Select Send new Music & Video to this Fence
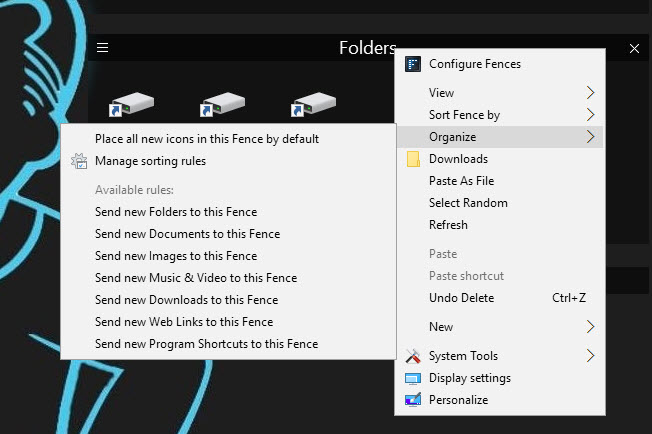The height and width of the screenshot is (434, 652). click(228, 278)
